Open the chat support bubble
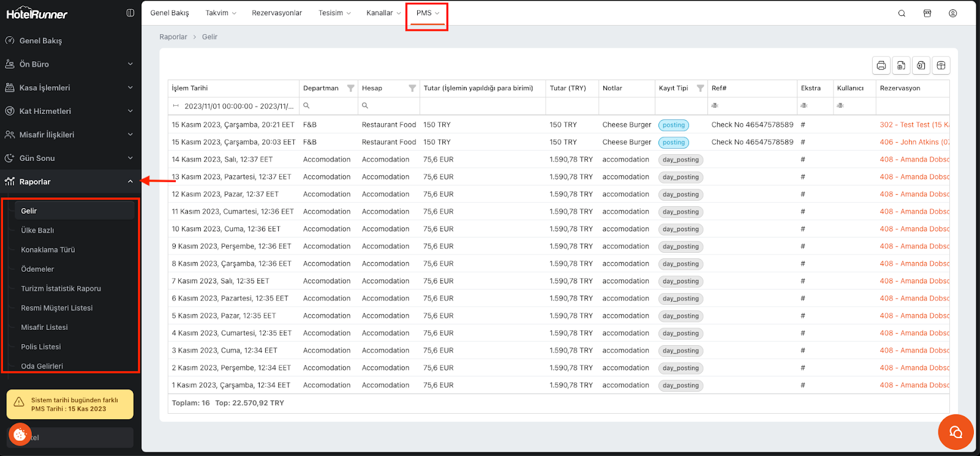This screenshot has width=980, height=456. pyautogui.click(x=956, y=432)
